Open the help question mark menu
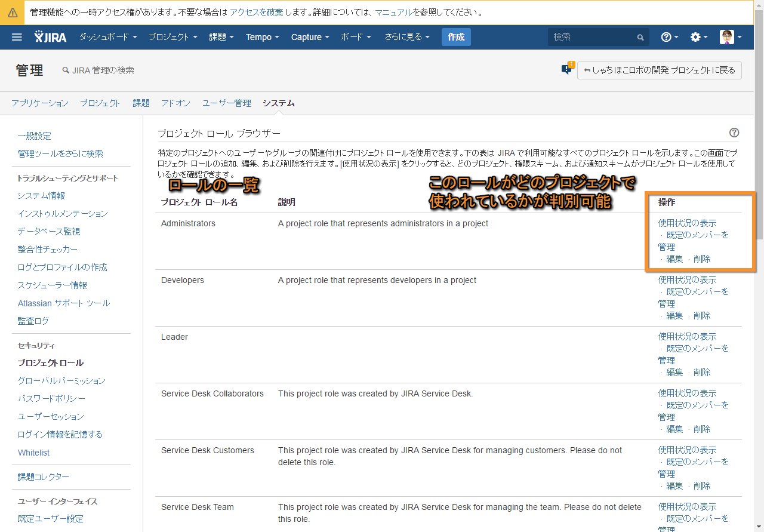 pos(669,37)
